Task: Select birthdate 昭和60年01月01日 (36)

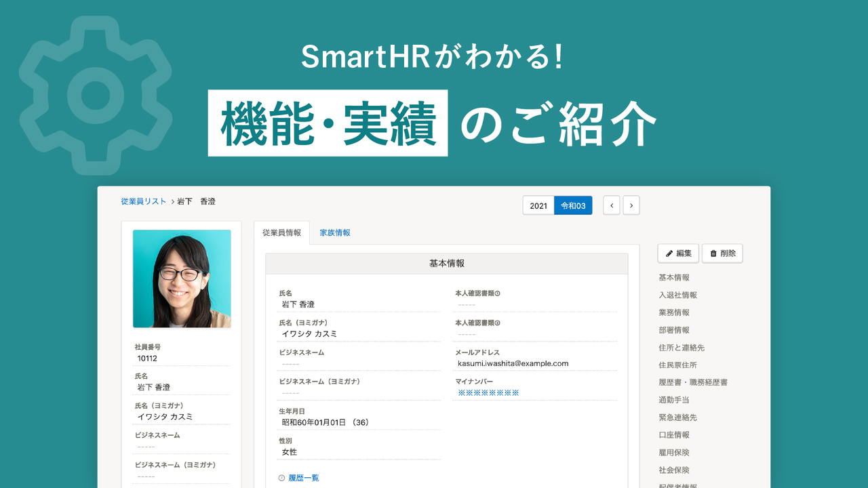Action: point(325,423)
